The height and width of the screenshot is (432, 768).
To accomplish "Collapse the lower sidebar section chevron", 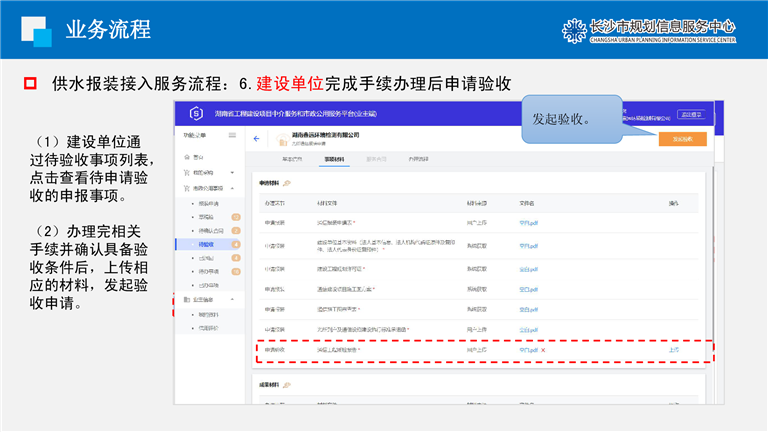I will pos(232,299).
